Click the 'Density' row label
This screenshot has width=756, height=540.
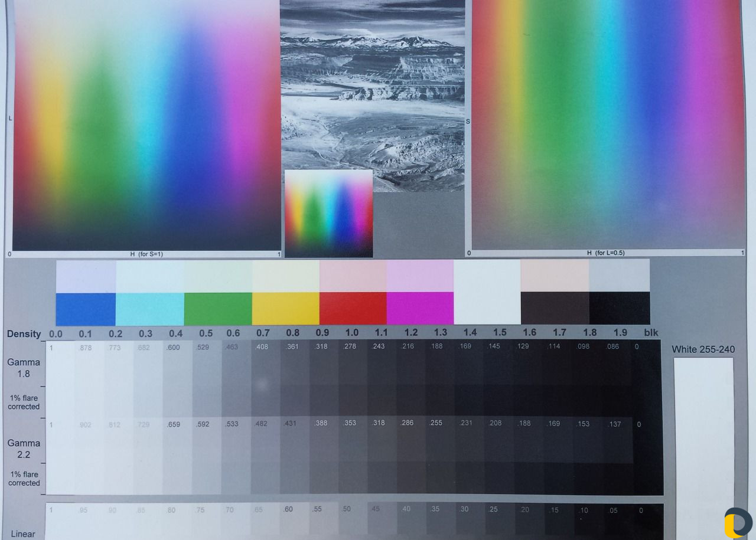tap(24, 334)
